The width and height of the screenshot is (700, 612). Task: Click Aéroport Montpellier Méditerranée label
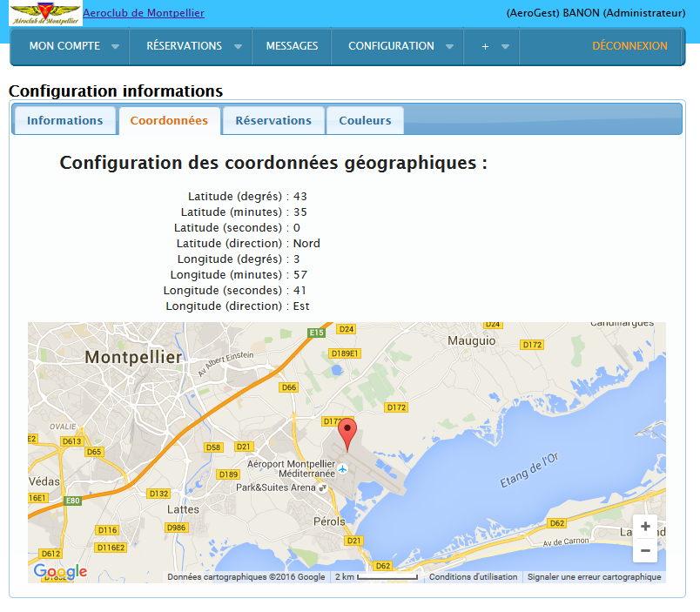[291, 468]
